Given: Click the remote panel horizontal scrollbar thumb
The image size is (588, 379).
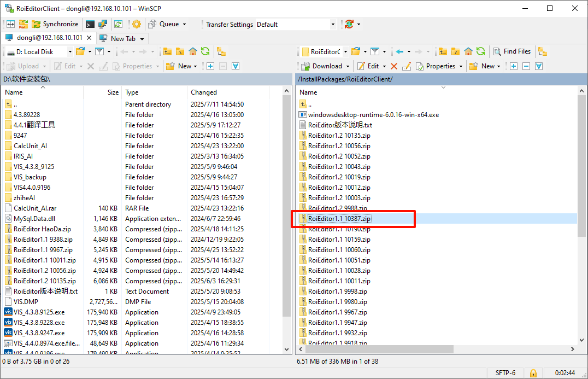Looking at the screenshot, I should [379, 349].
